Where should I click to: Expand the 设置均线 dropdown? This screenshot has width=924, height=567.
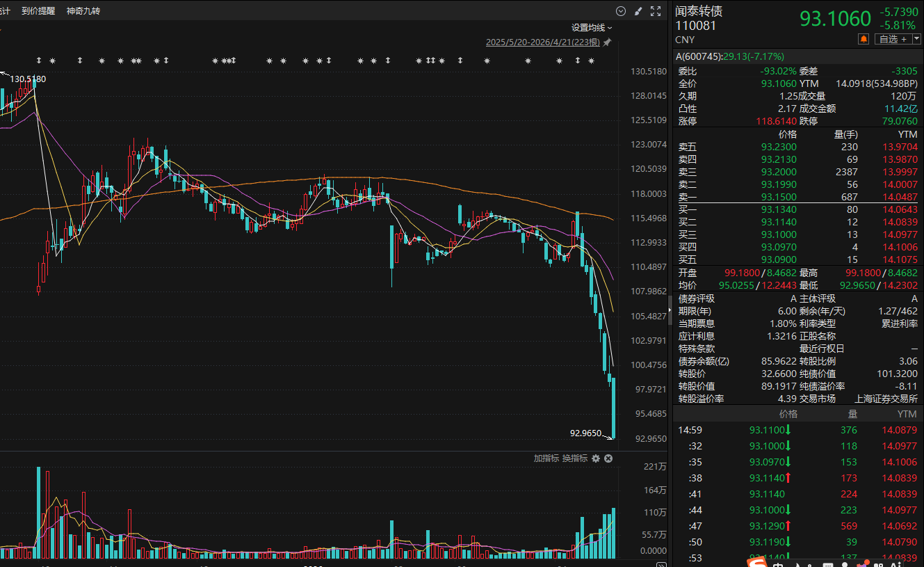(592, 28)
